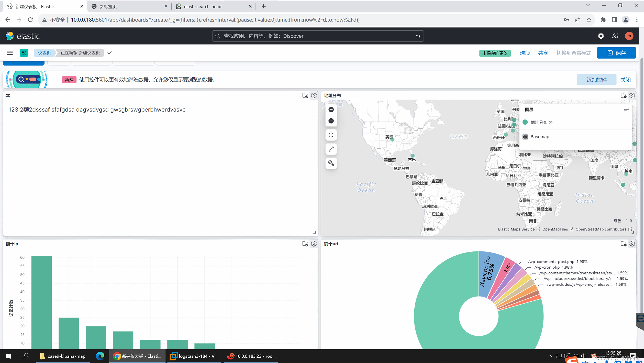Save the dashboard with 保存
The image size is (644, 363).
coord(616,53)
